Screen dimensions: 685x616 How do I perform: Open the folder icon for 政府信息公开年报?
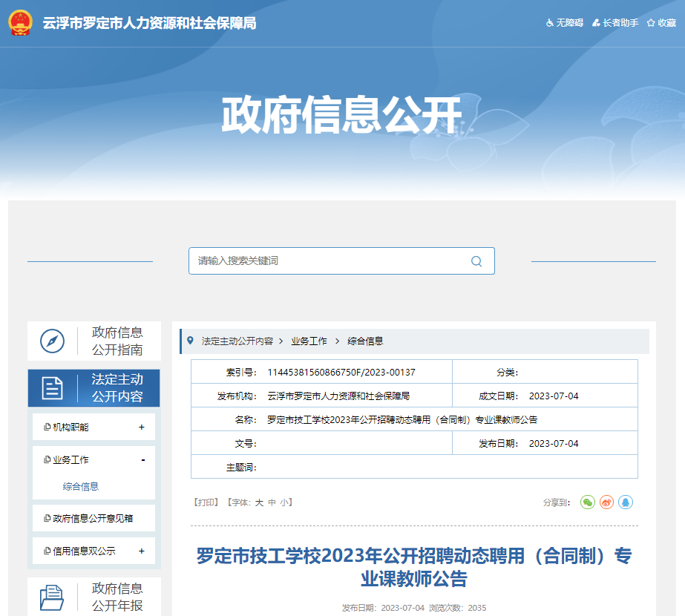pyautogui.click(x=53, y=597)
